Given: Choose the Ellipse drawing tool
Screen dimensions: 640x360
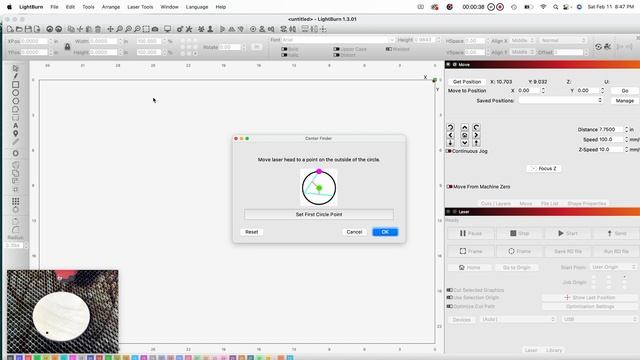Looking at the screenshot, I should pos(16,93).
